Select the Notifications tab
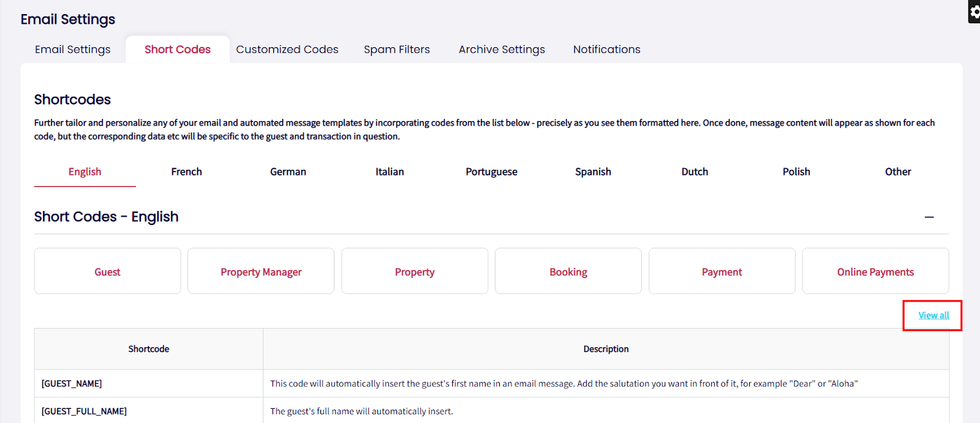 [606, 50]
